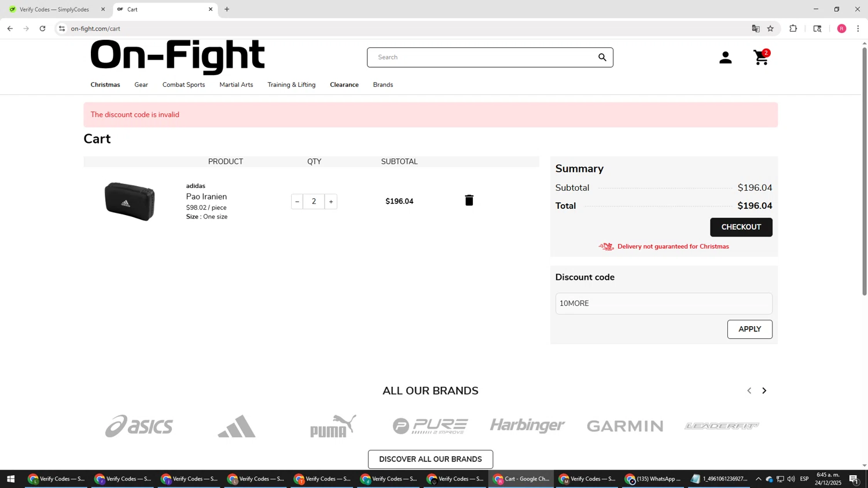Open the browser extensions icon
This screenshot has height=488, width=868.
pyautogui.click(x=793, y=28)
